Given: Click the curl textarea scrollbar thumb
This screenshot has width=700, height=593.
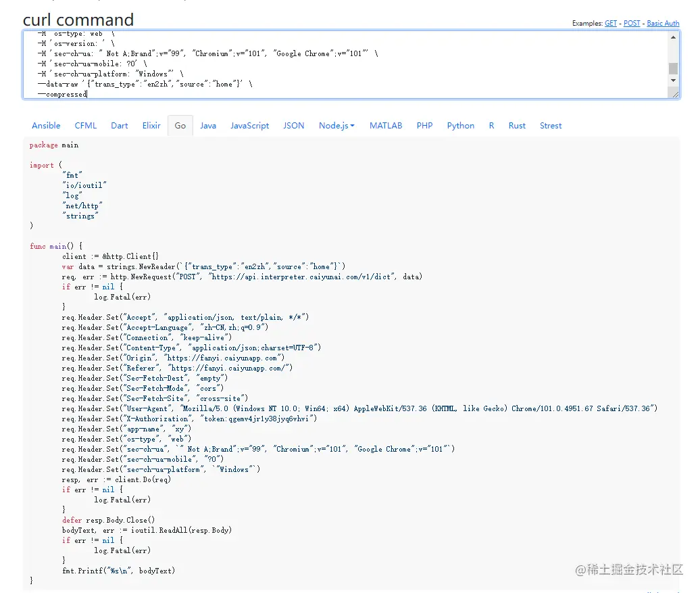Looking at the screenshot, I should pos(673,68).
